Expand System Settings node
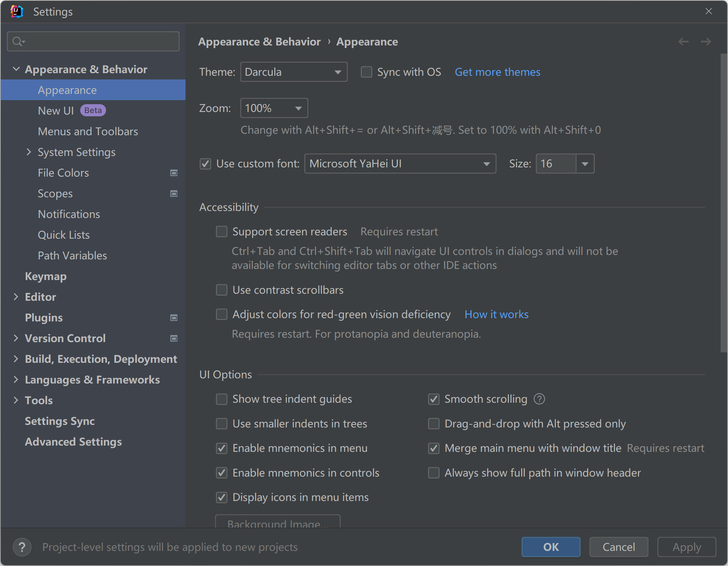Image resolution: width=728 pixels, height=566 pixels. [29, 152]
